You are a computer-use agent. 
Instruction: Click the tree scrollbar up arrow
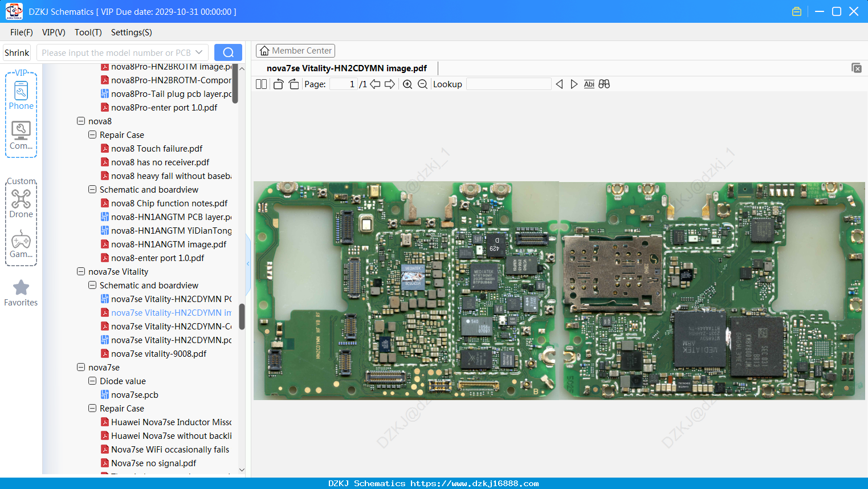point(242,68)
